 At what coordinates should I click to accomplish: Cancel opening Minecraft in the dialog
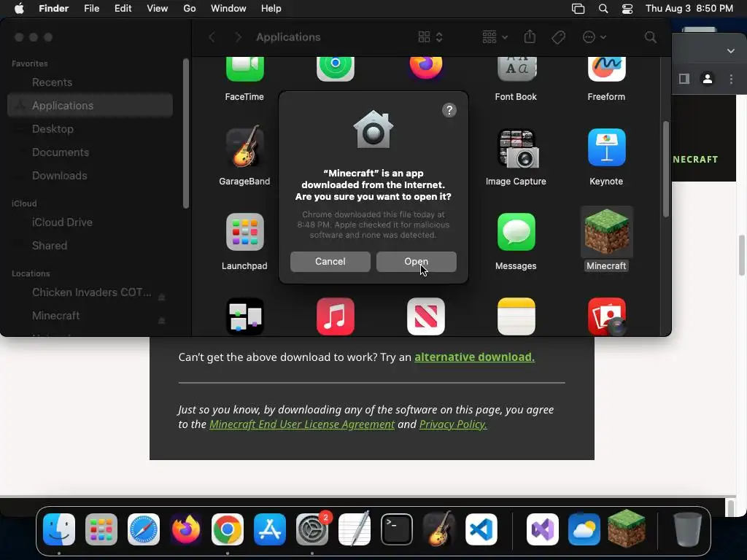tap(330, 262)
